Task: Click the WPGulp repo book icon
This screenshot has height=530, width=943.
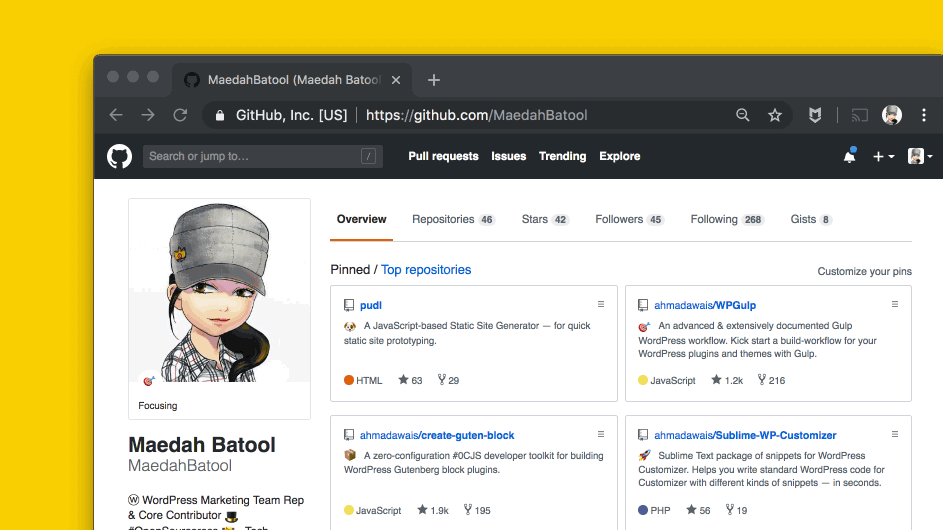Action: tap(643, 305)
